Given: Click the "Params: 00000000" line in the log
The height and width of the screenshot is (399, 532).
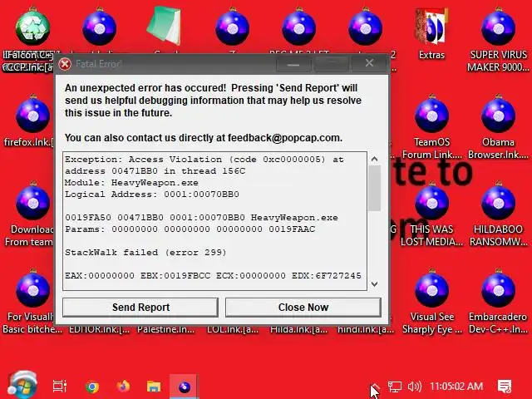Looking at the screenshot, I should click(190, 229).
